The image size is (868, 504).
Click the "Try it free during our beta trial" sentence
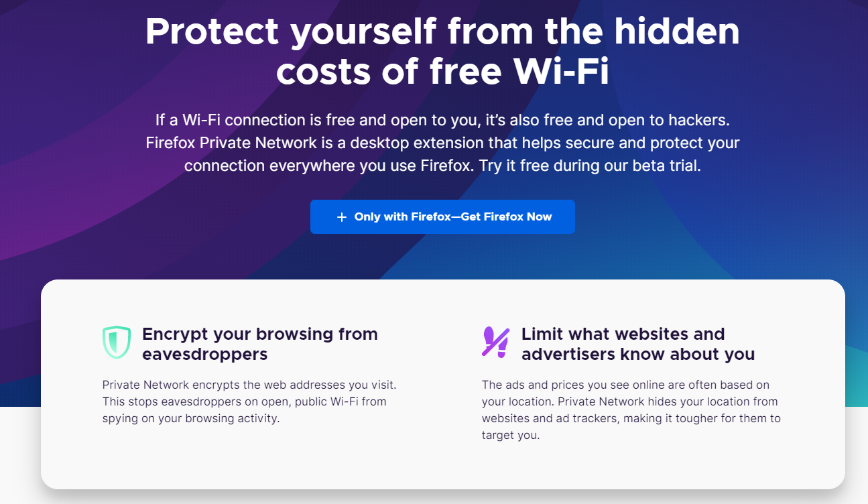point(589,166)
